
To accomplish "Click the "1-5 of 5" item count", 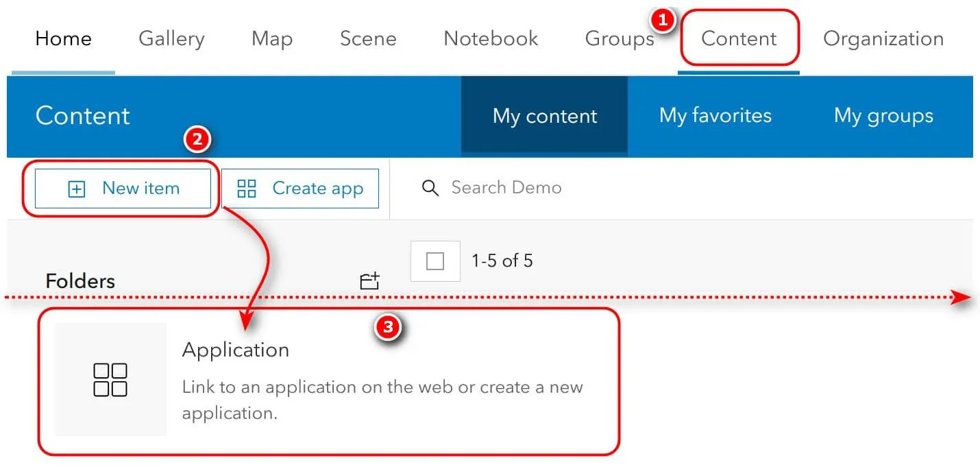I will (x=502, y=261).
